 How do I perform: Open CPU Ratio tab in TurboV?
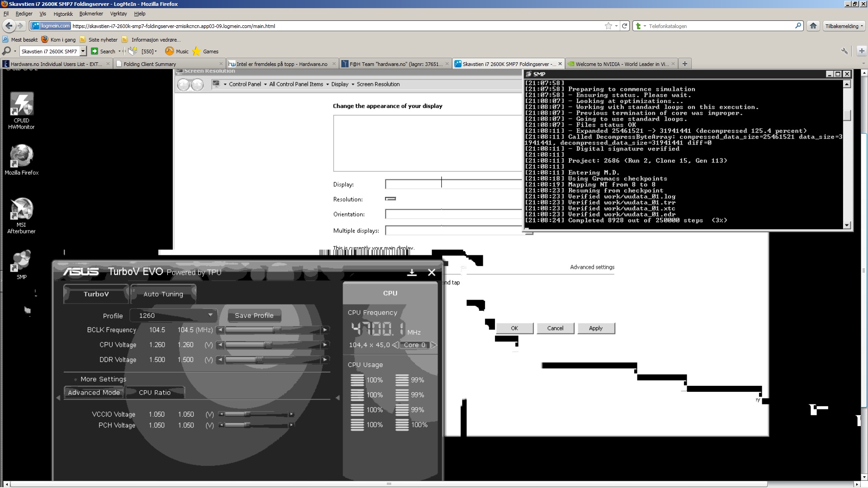click(x=155, y=393)
